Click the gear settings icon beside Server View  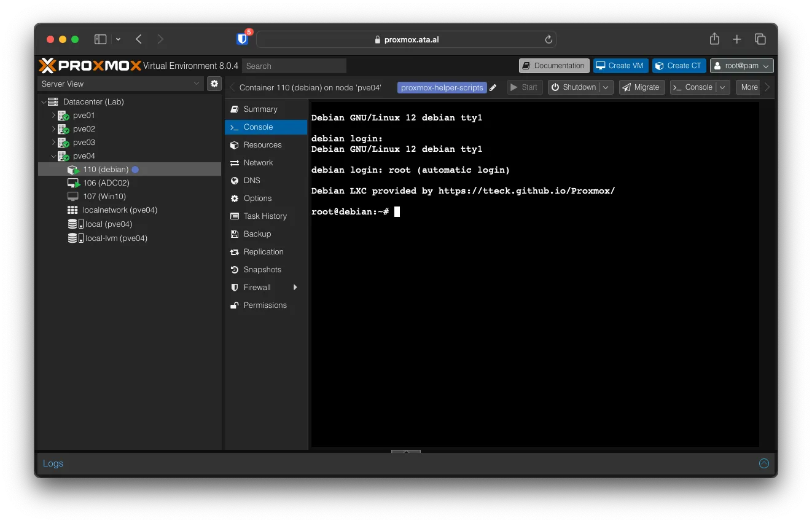pyautogui.click(x=214, y=84)
